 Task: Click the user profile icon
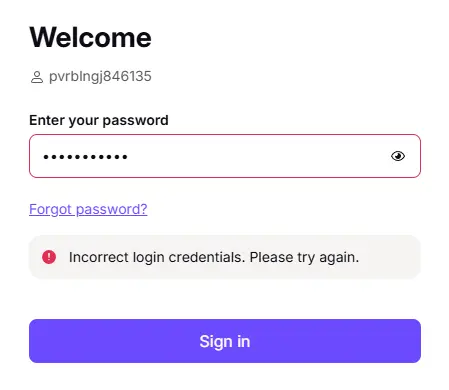coord(37,77)
